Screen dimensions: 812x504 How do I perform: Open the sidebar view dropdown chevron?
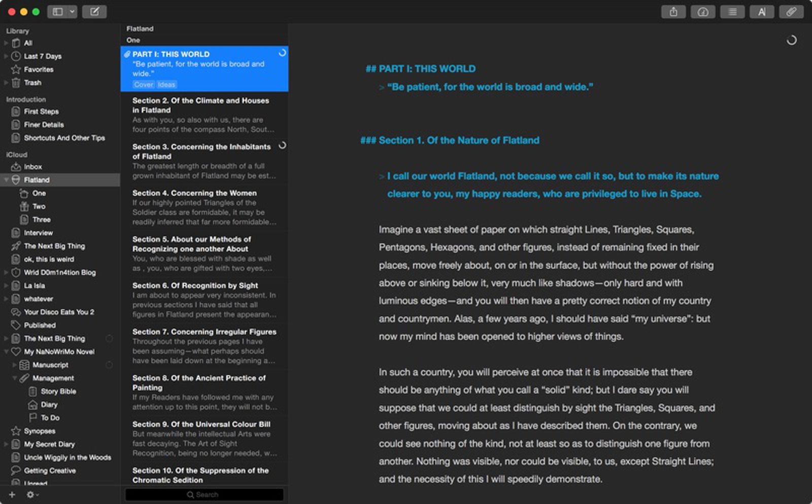[72, 11]
